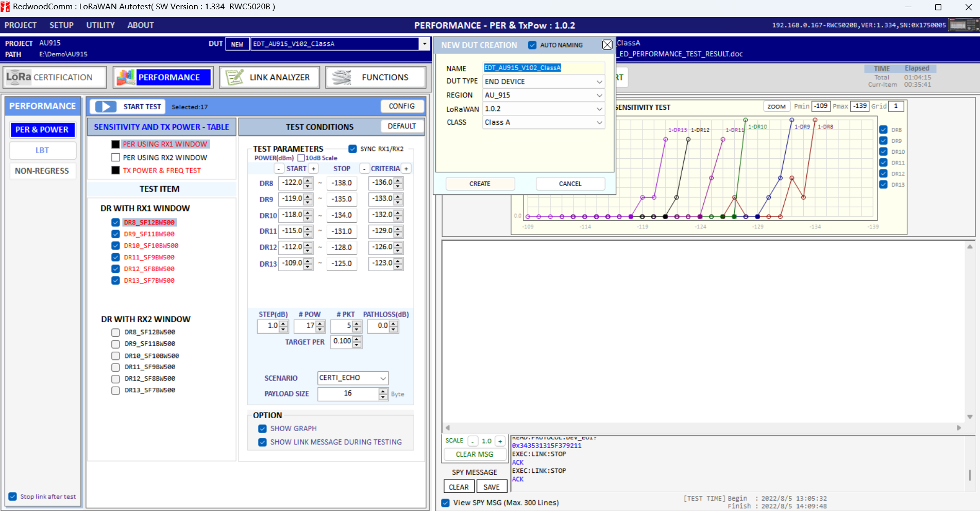Click DEFAULT button
Screen dimensions: 980x511
[x=402, y=126]
